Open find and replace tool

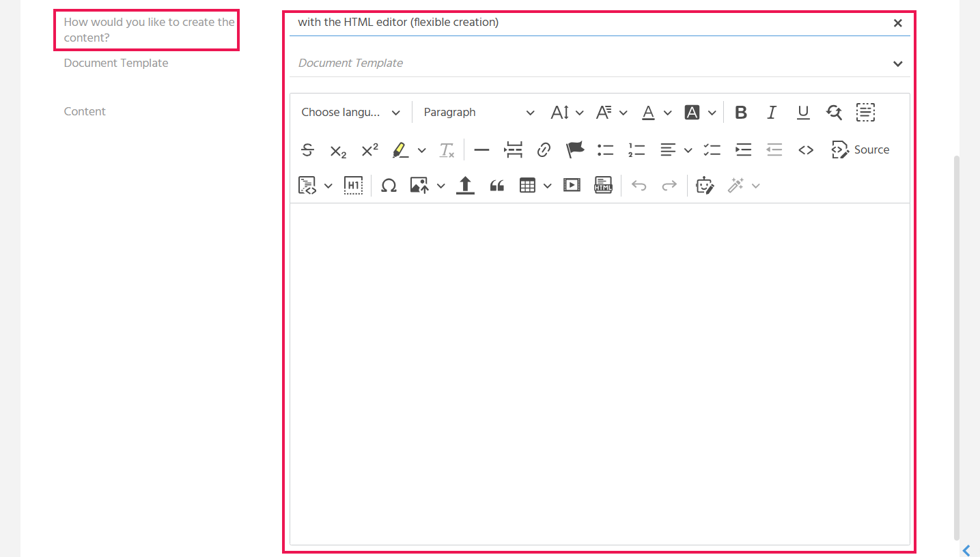(834, 113)
